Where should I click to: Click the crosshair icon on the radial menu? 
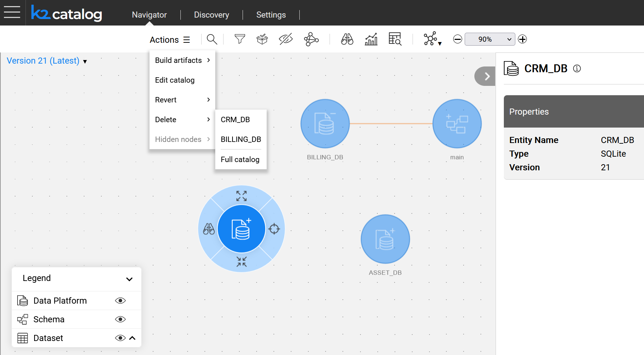274,229
